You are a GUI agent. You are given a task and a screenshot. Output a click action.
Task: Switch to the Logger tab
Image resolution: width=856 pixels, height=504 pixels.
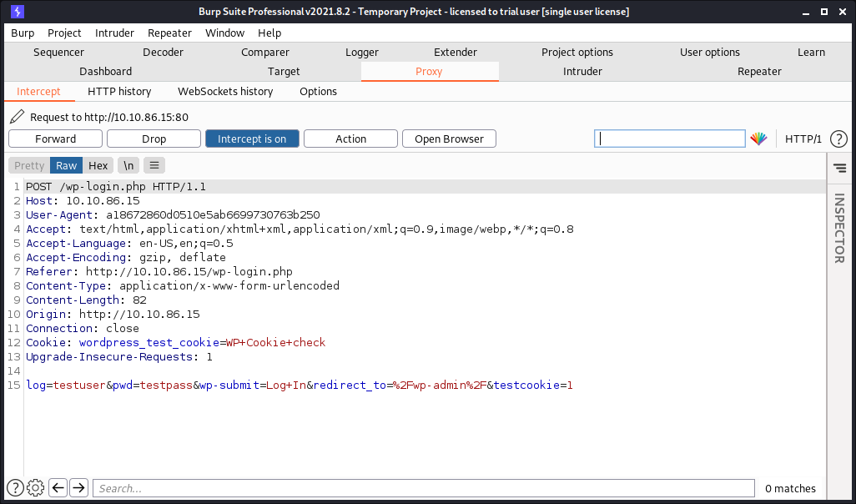point(362,52)
